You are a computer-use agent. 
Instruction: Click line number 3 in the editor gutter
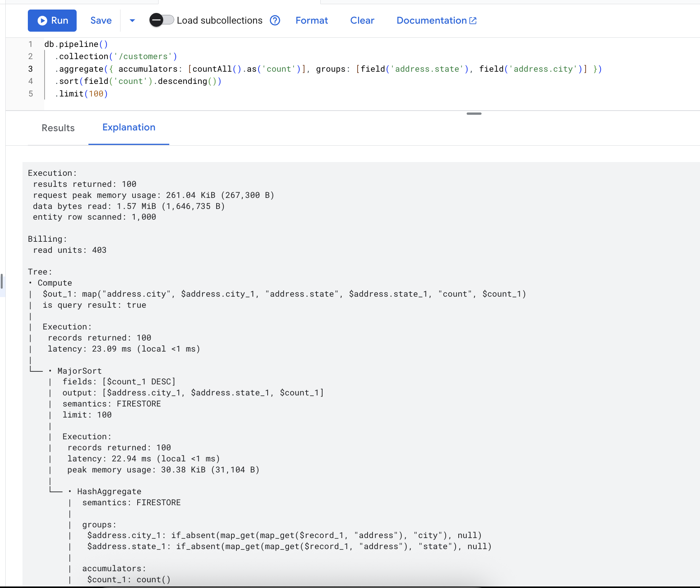31,69
